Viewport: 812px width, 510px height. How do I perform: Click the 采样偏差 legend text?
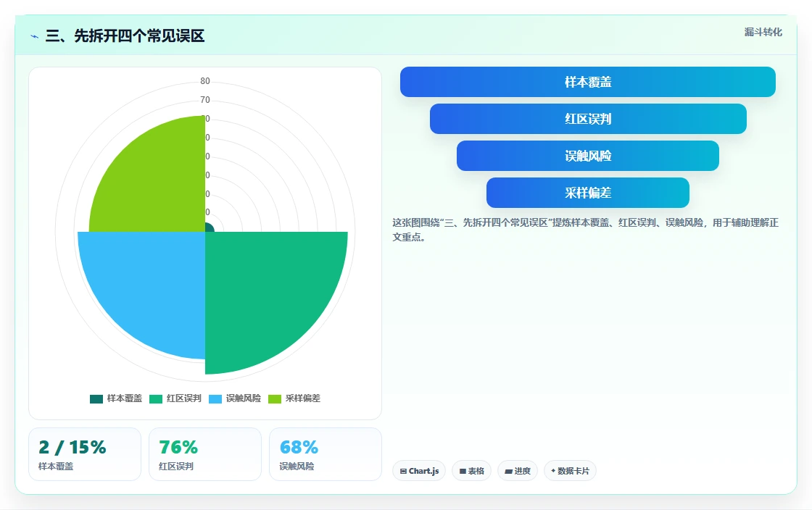click(303, 398)
